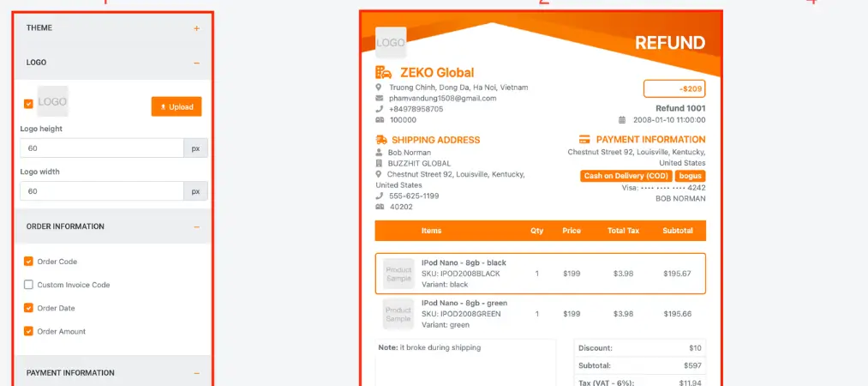
Task: Expand the THEME section plus icon
Action: (x=196, y=28)
